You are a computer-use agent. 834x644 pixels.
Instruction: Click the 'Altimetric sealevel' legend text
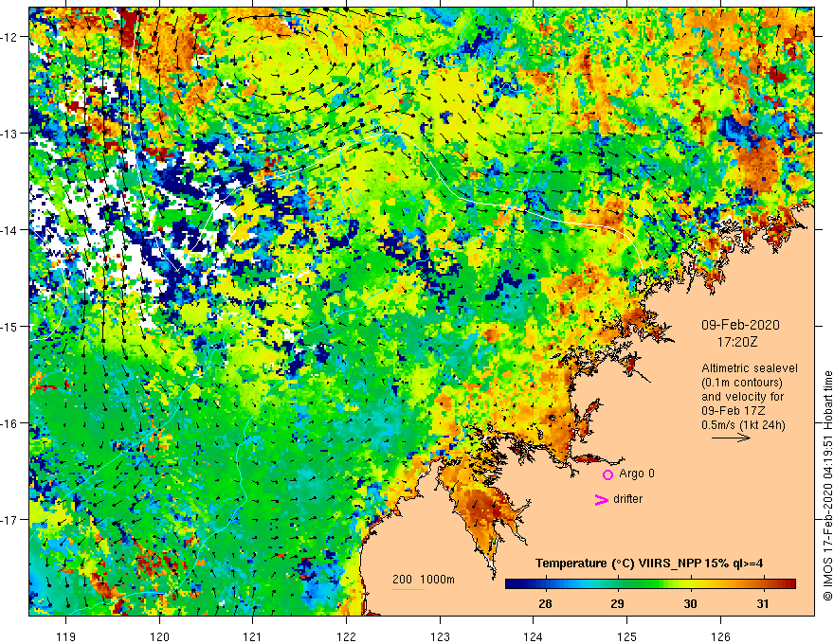tap(750, 368)
